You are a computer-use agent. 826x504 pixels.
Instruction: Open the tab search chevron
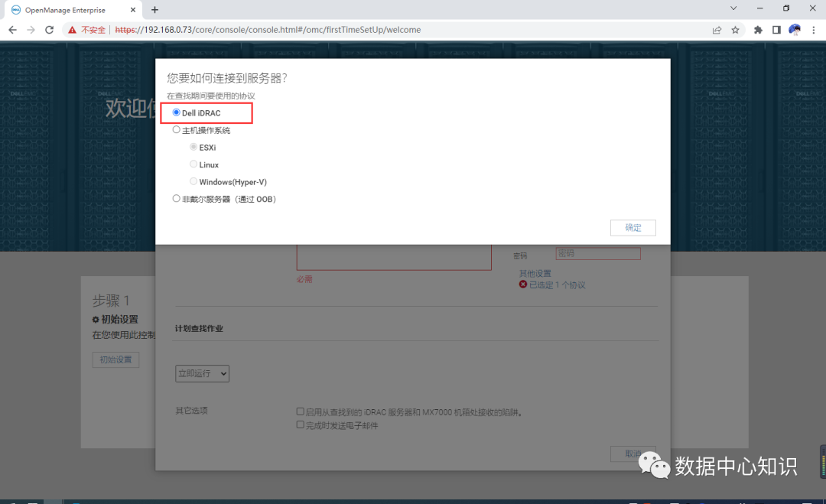pyautogui.click(x=733, y=8)
